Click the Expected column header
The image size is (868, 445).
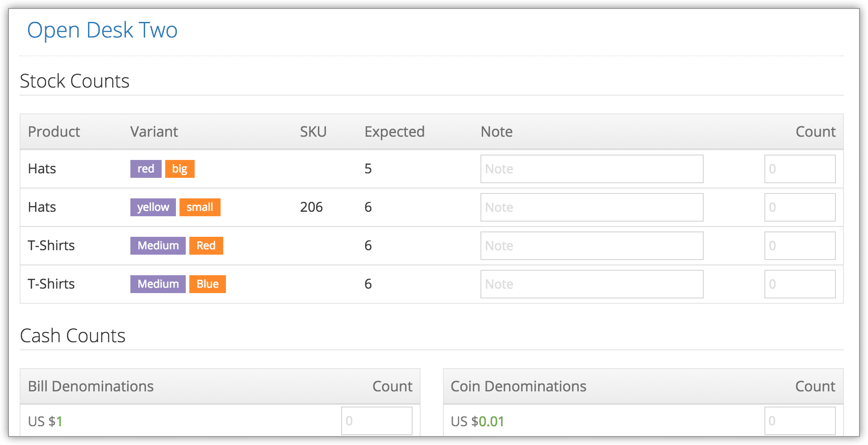(x=394, y=132)
